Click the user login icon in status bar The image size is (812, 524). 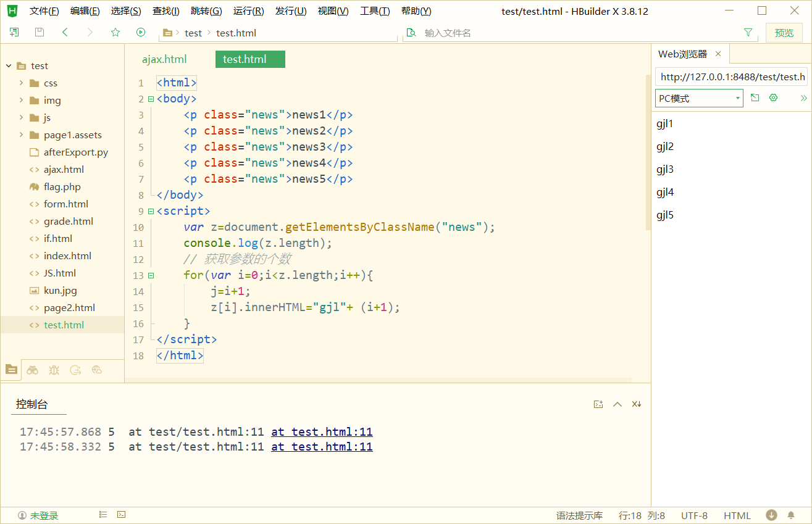(22, 515)
